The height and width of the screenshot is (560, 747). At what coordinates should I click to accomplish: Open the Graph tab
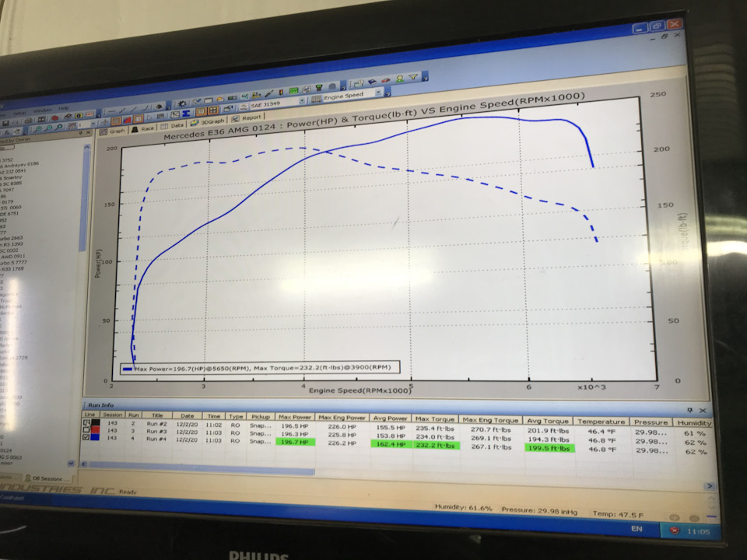click(x=113, y=131)
